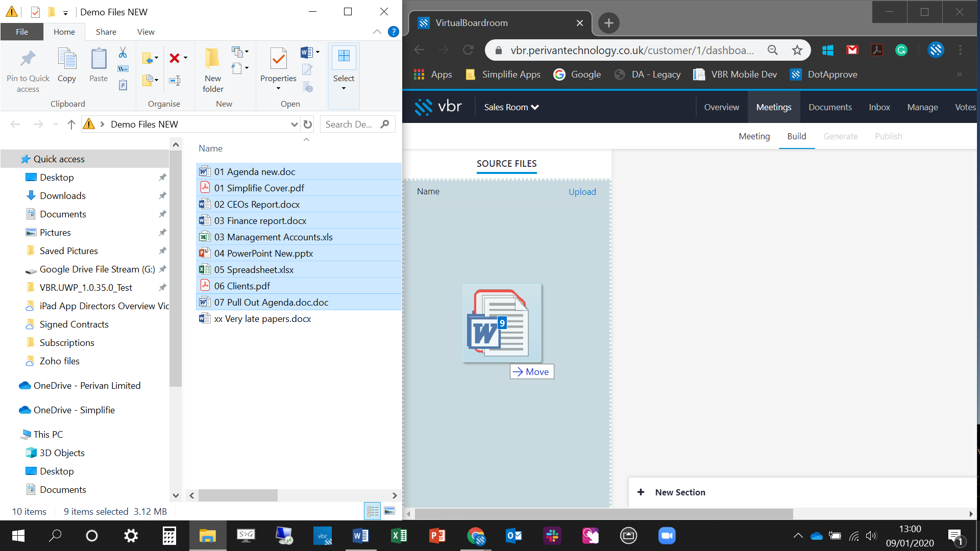The height and width of the screenshot is (551, 980).
Task: Open Move to dropdown arrow
Action: coord(157,58)
